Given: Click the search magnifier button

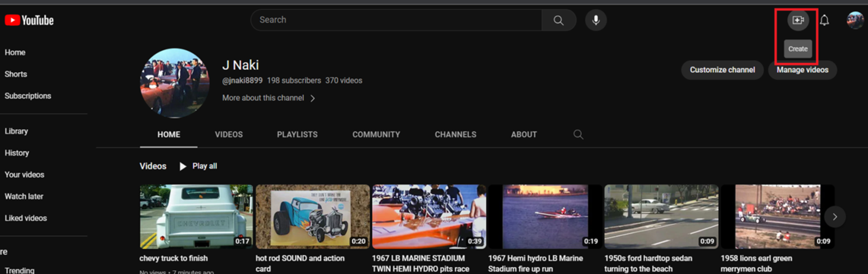Looking at the screenshot, I should click(558, 20).
